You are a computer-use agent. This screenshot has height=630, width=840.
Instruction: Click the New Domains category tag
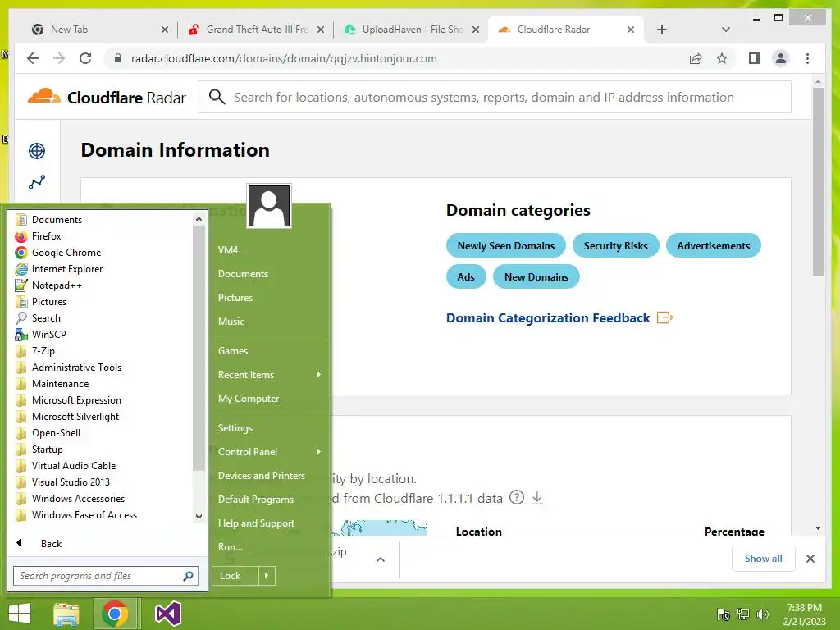tap(536, 277)
